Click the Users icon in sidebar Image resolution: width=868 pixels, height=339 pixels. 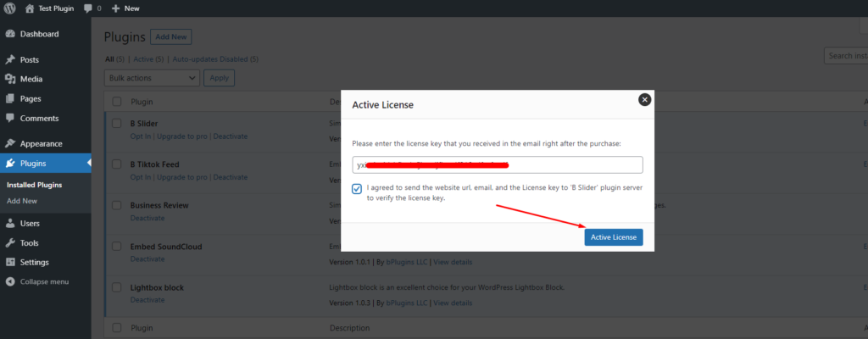pyautogui.click(x=10, y=223)
